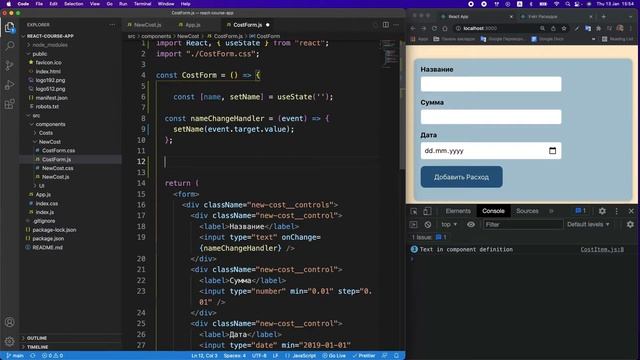This screenshot has height=360, width=640.
Task: Click main branch in status bar
Action: coord(15,356)
